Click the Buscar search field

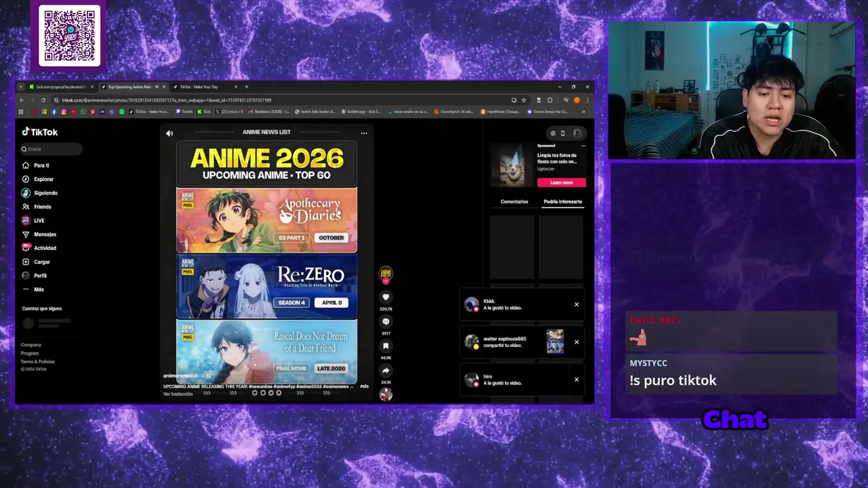tap(52, 149)
